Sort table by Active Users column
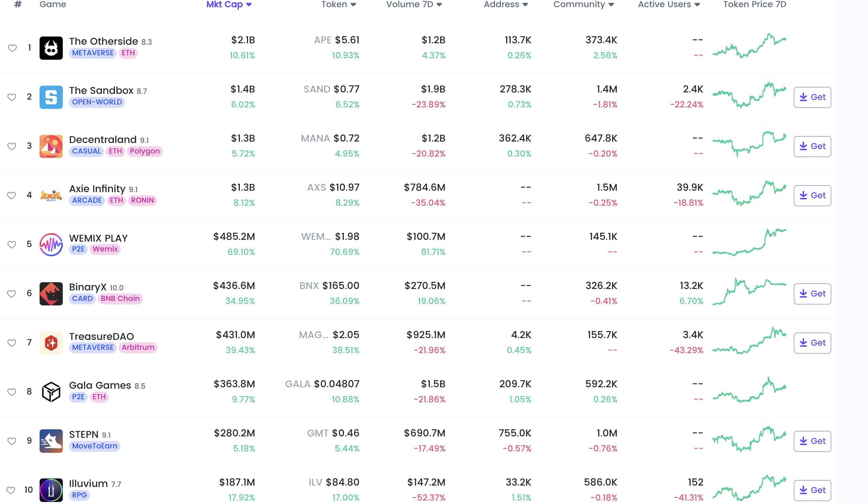Viewport: 868px width, 503px height. (669, 4)
